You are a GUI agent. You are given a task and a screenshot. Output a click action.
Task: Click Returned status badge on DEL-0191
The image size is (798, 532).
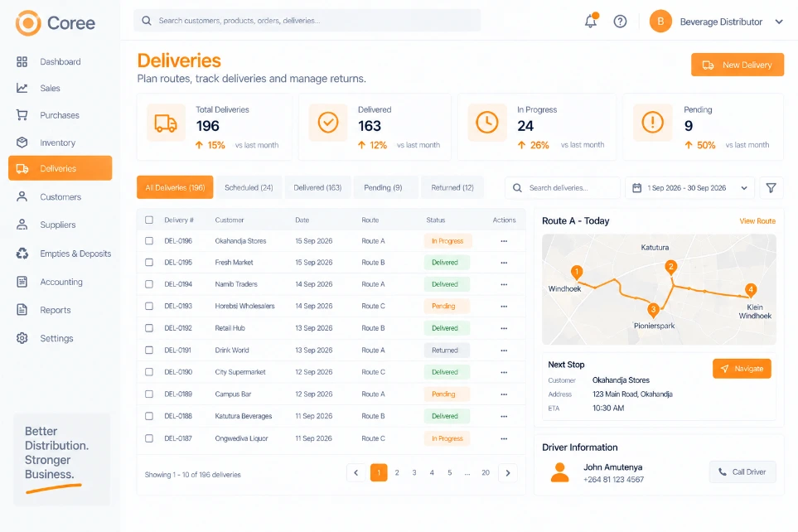pyautogui.click(x=445, y=351)
